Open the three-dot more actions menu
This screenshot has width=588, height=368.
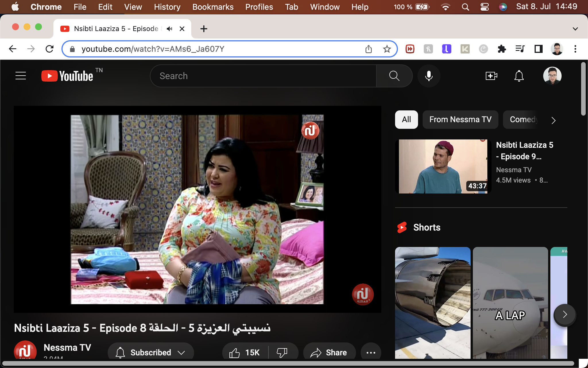[371, 352]
